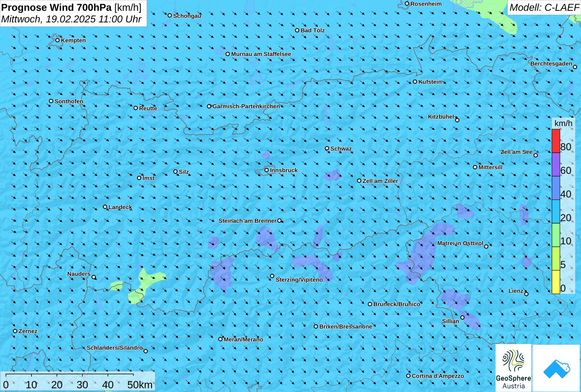Viewport: 581px width, 392px height.
Task: Click the GeoSphere Austria logo
Action: [513, 368]
